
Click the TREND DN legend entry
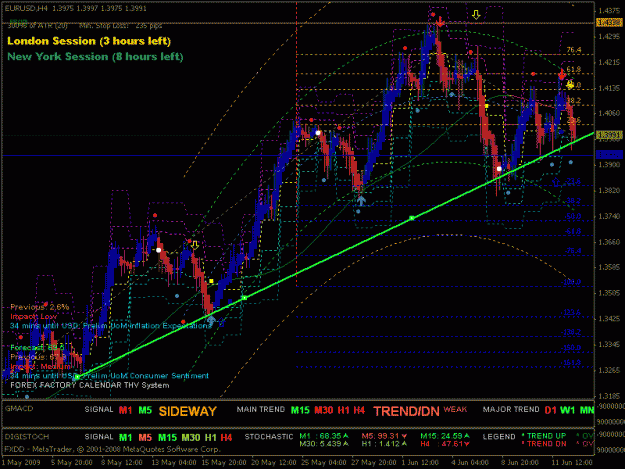(x=544, y=443)
